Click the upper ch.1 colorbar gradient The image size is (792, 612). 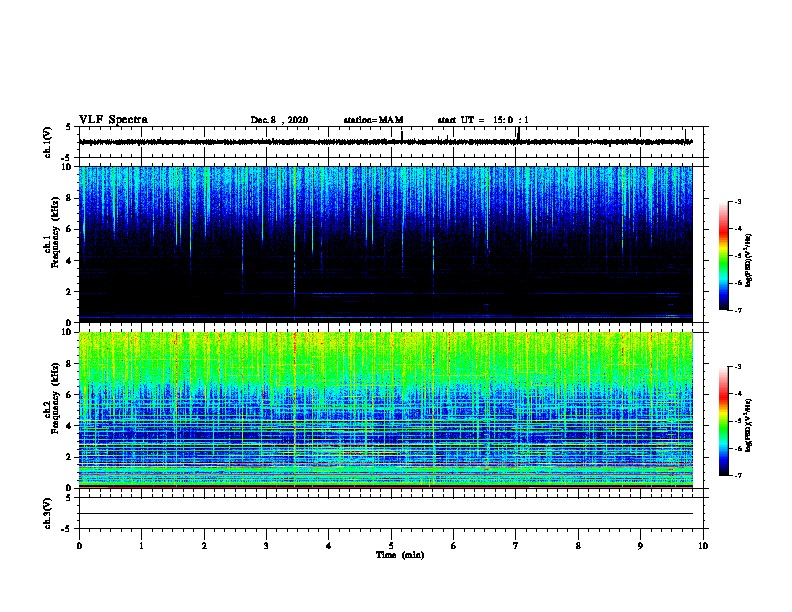723,256
